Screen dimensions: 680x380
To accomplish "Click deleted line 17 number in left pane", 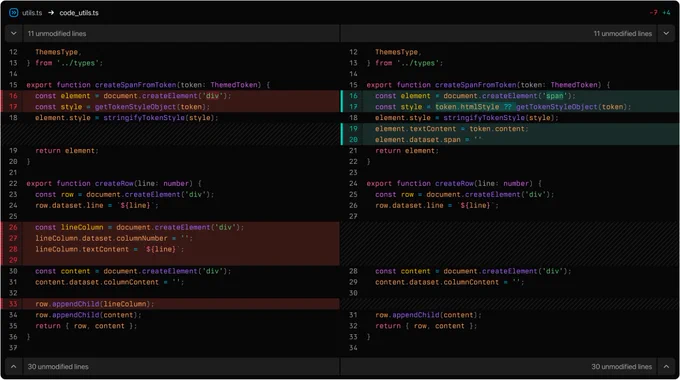I will (13, 107).
